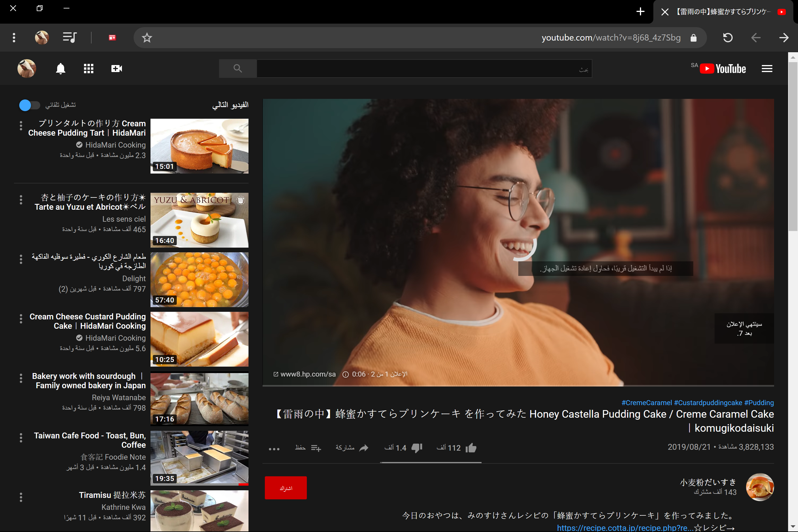Screen dimensions: 798x532
Task: Like the video with thumbs up
Action: 471,448
